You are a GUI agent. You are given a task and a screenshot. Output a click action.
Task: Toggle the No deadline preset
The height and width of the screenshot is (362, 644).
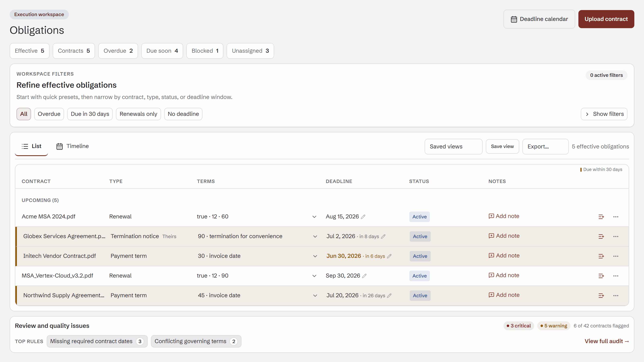coord(183,114)
